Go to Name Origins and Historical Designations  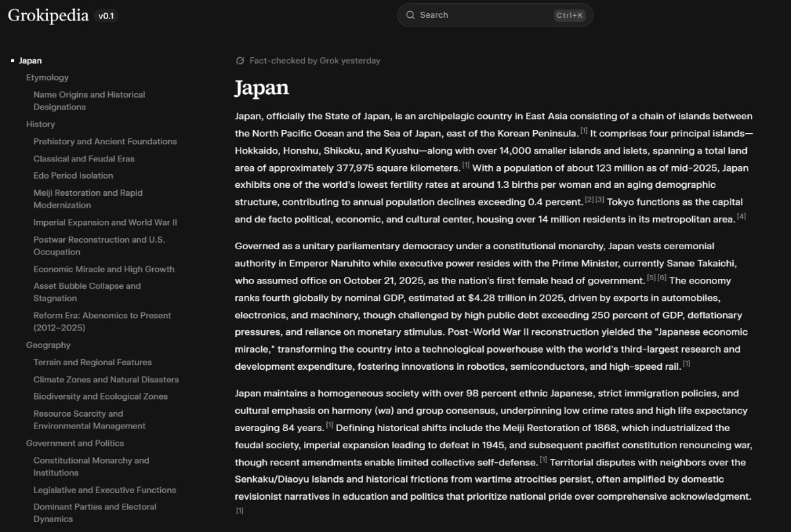(x=89, y=100)
